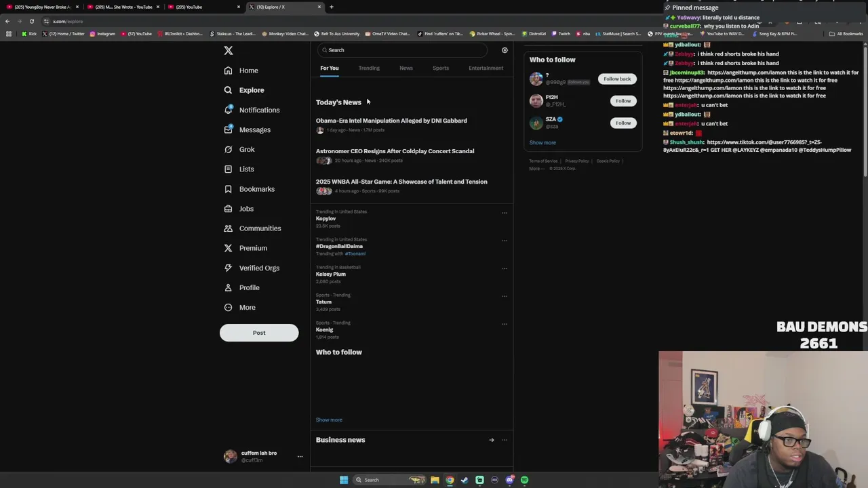Open Communities in the sidebar

tap(252, 228)
